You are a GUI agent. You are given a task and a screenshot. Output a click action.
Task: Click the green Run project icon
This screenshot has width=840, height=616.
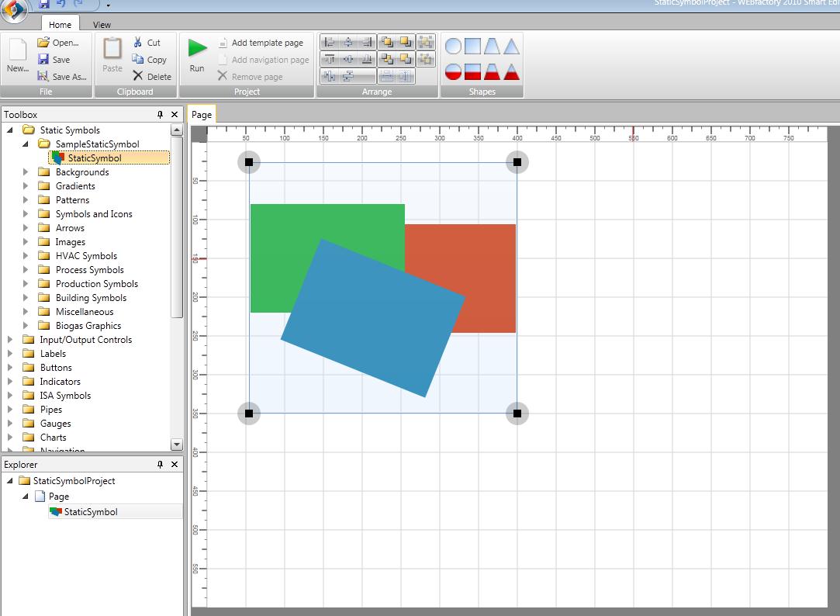pos(197,48)
